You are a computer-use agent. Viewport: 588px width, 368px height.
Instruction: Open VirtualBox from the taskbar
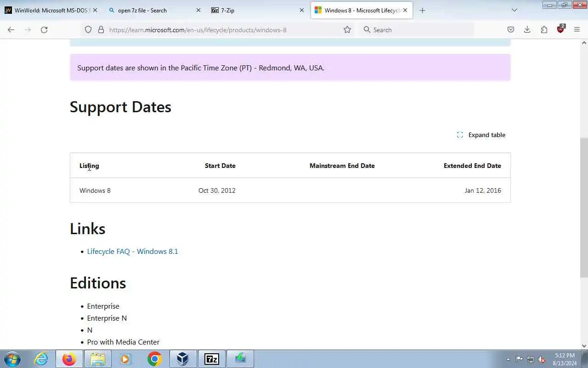click(x=183, y=359)
